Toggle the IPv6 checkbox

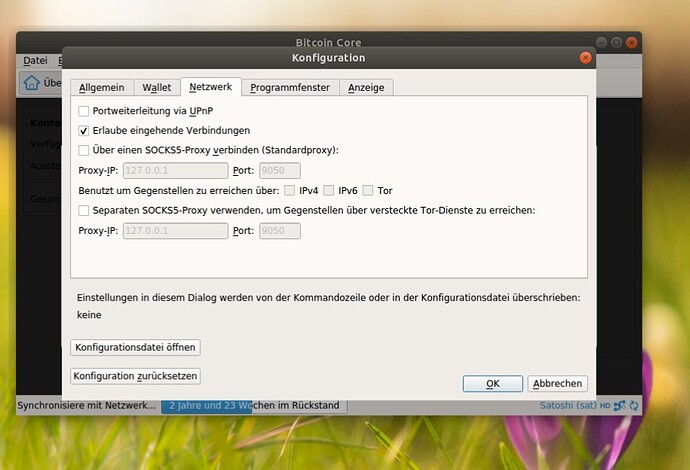pos(329,190)
